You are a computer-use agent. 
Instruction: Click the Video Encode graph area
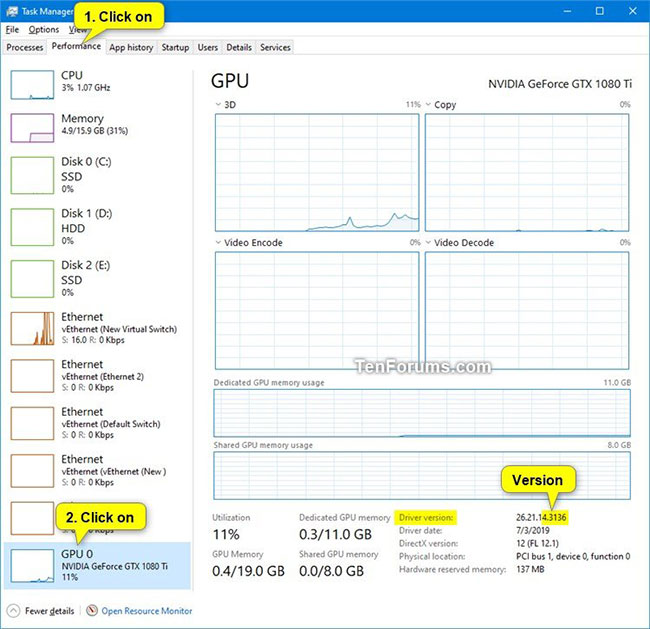[x=317, y=310]
